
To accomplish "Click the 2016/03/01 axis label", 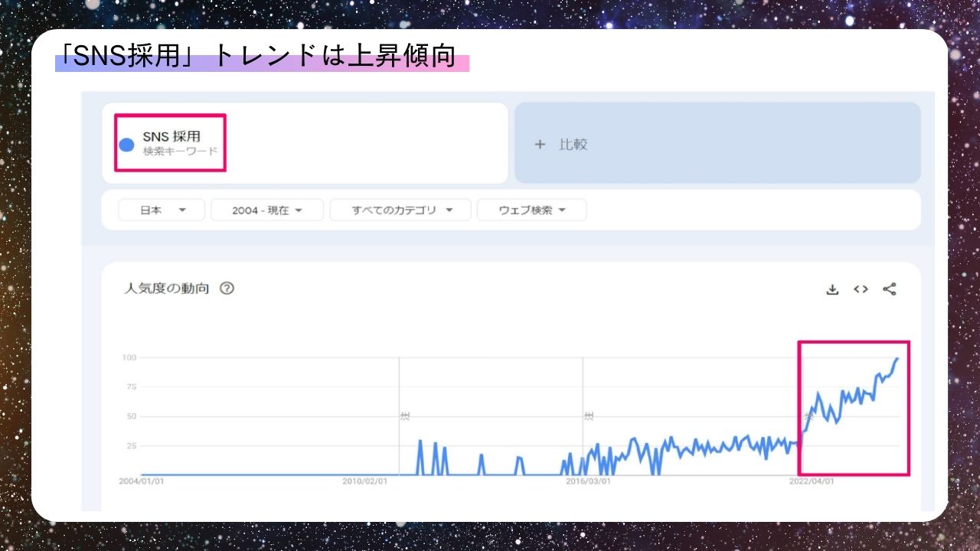I will [588, 481].
